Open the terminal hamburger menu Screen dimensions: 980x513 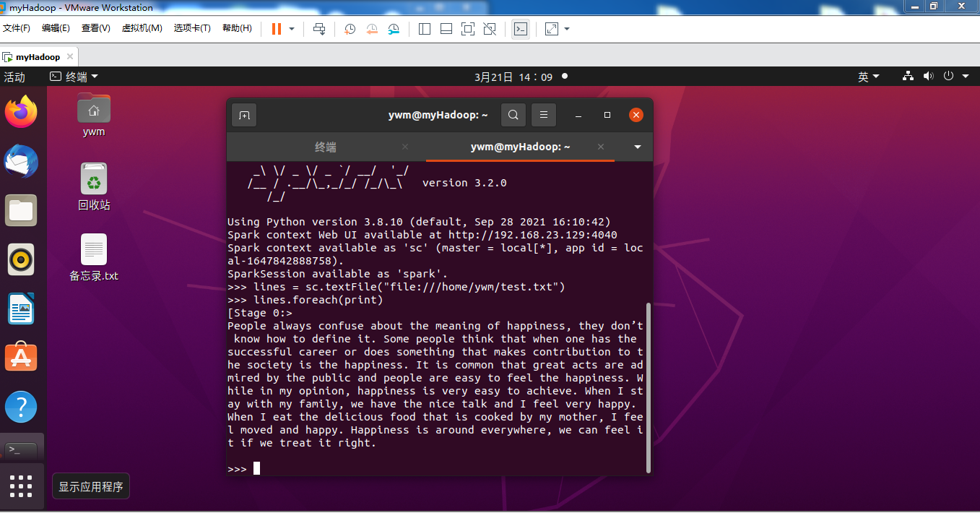[x=544, y=115]
